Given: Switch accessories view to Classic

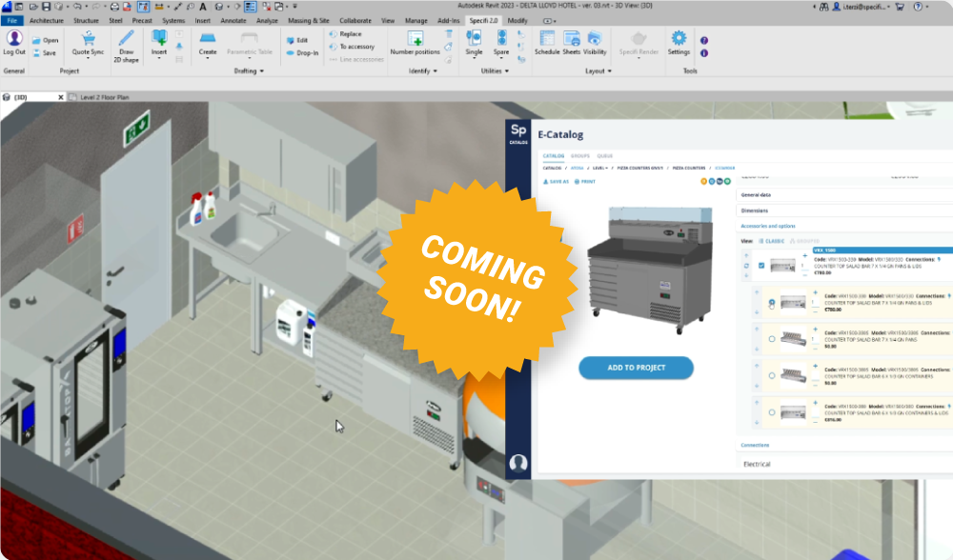Looking at the screenshot, I should tap(771, 241).
